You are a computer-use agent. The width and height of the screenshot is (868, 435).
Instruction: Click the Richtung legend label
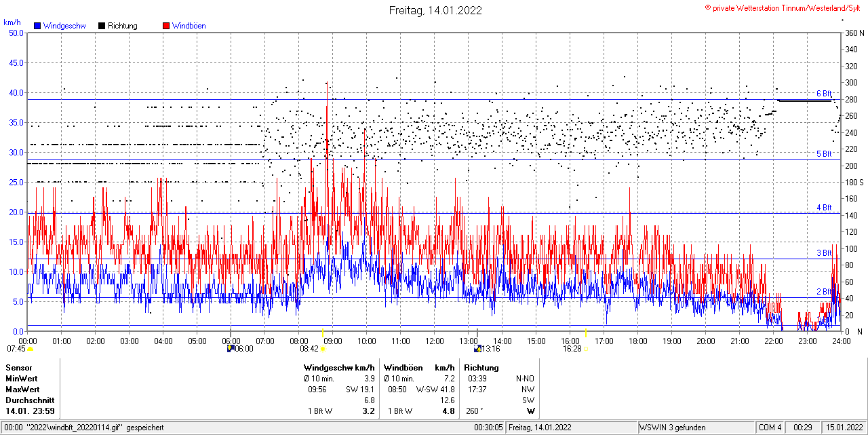tap(123, 26)
